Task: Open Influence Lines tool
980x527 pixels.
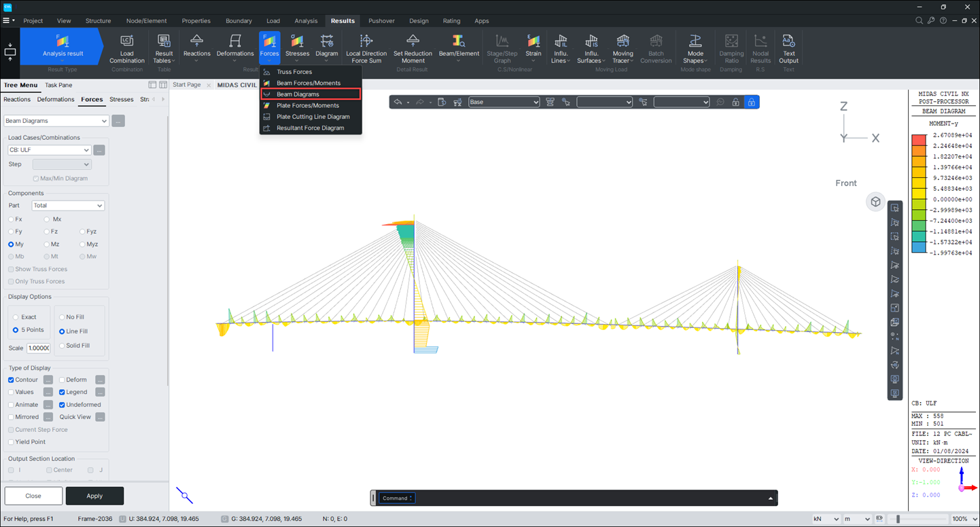Action: coord(561,49)
